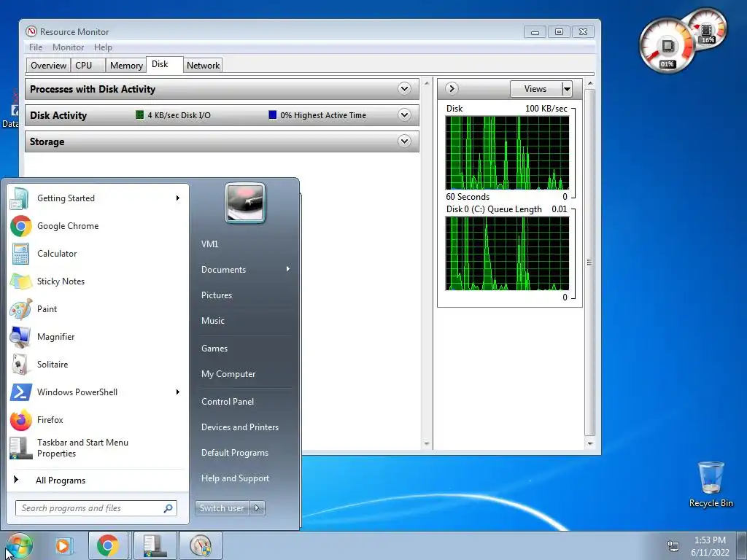
Task: Expand the Disk Activity section
Action: click(x=404, y=114)
